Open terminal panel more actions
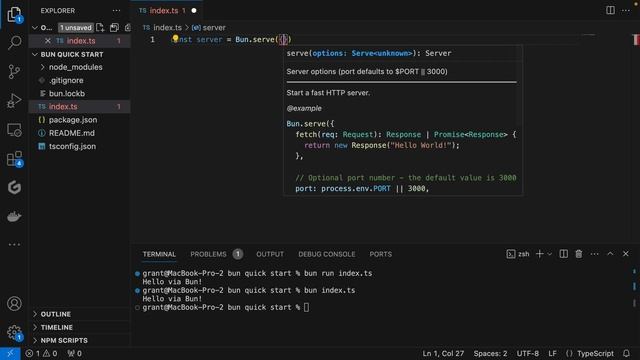The height and width of the screenshot is (360, 640). pyautogui.click(x=594, y=254)
